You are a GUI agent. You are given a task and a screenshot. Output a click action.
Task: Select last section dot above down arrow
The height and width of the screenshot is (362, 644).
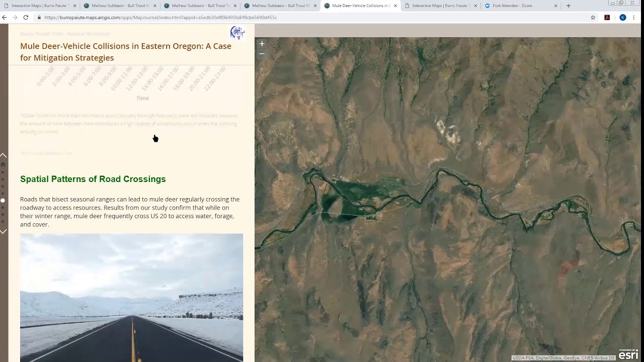click(3, 221)
